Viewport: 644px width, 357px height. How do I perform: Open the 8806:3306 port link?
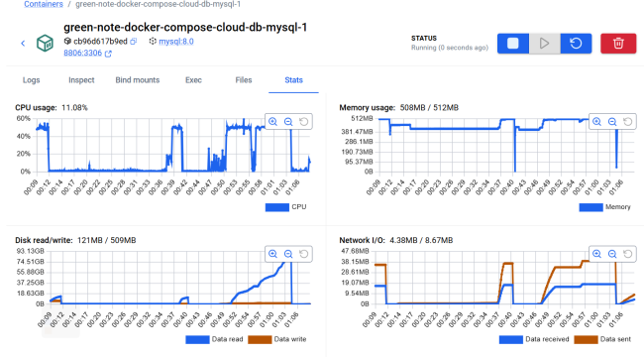coord(82,54)
